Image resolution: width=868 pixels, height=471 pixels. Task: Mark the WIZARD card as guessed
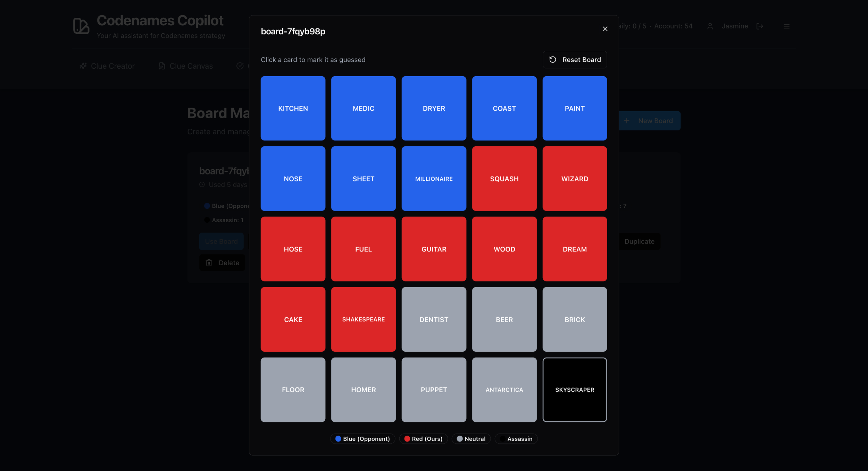(x=574, y=179)
